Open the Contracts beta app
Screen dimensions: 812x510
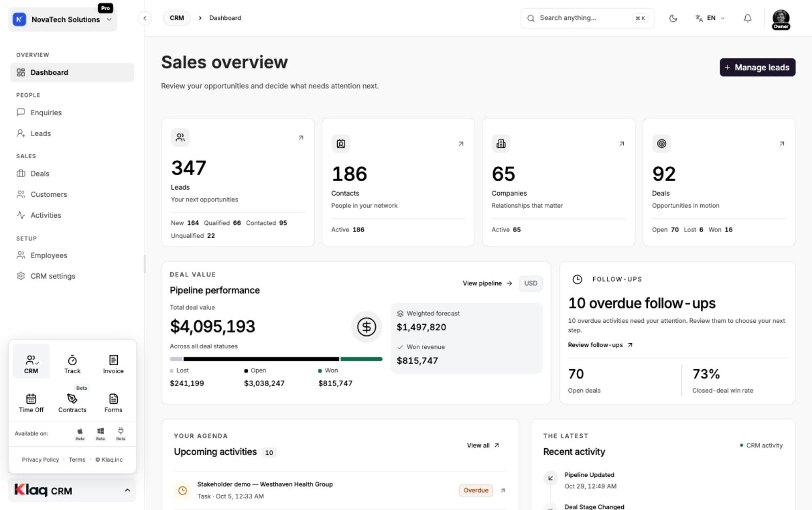pos(72,403)
